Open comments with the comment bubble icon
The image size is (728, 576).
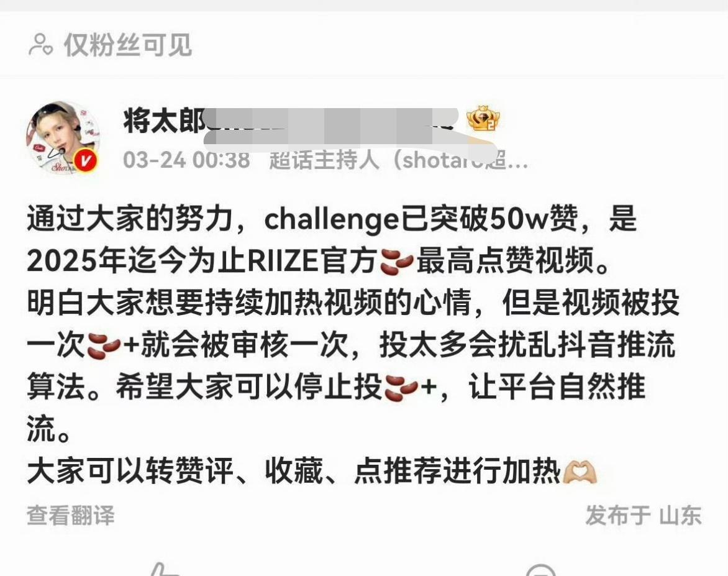pos(541,570)
